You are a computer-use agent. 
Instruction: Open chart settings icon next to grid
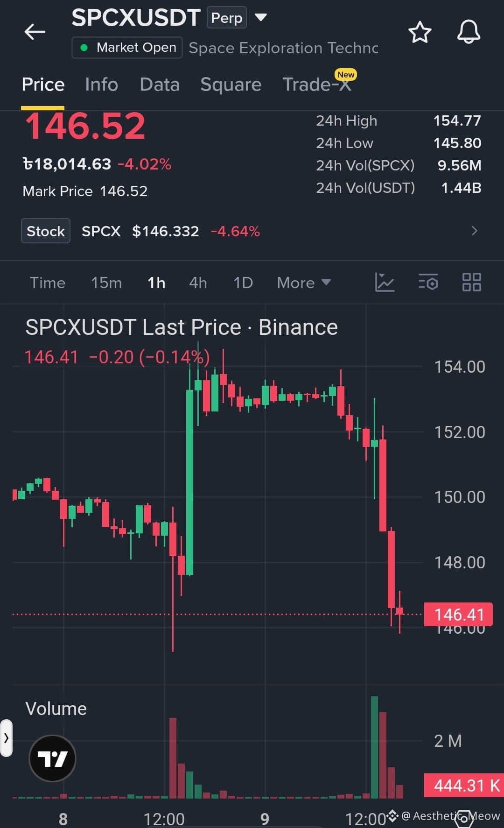tap(428, 283)
